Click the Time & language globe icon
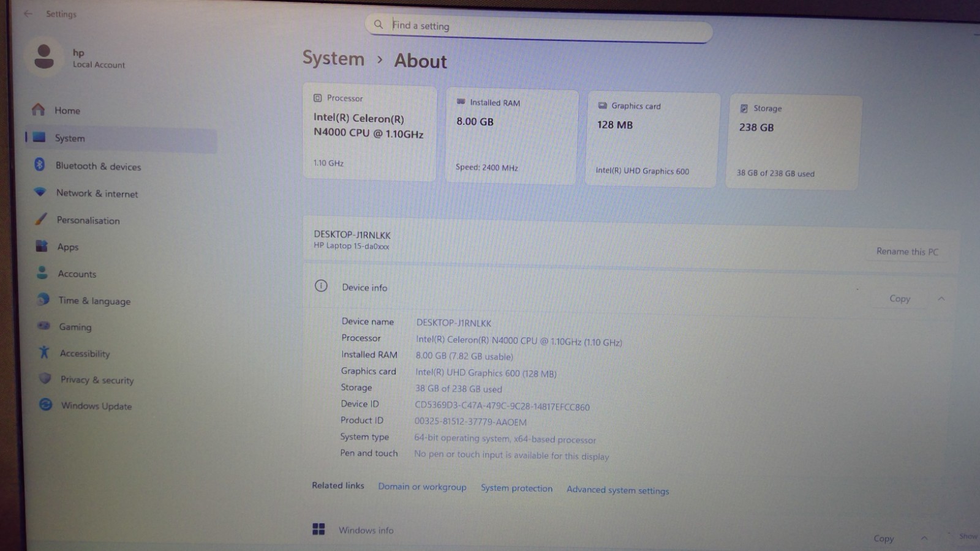 43,299
